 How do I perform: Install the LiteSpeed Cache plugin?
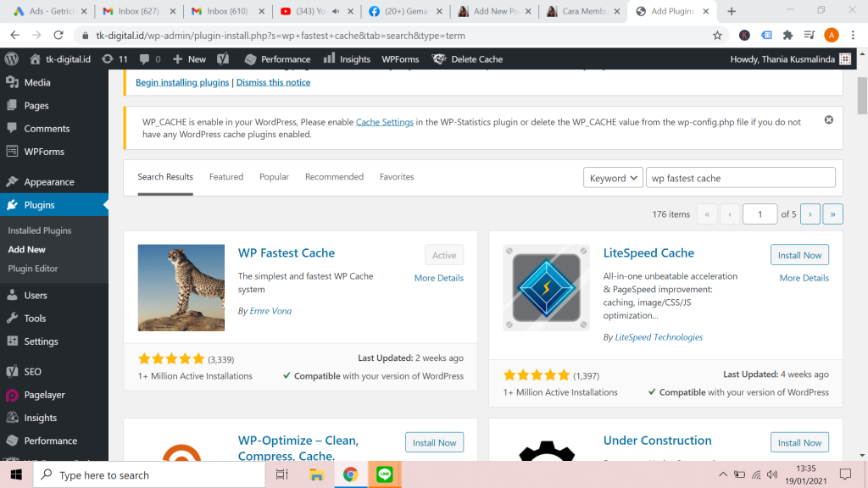pyautogui.click(x=799, y=254)
